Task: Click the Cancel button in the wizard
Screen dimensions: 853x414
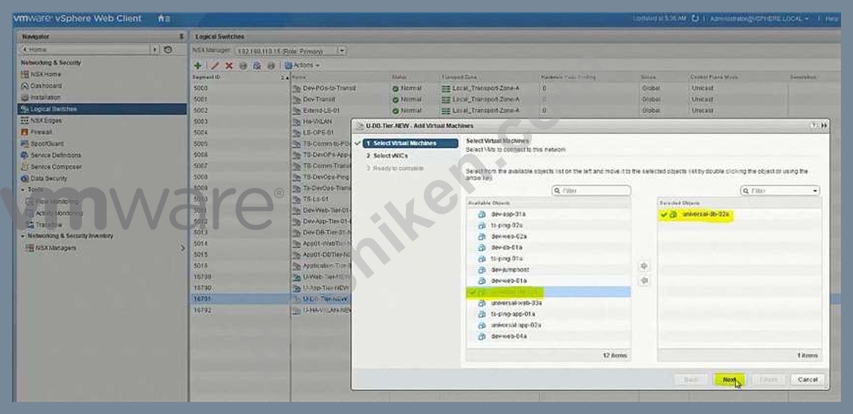Action: (x=807, y=380)
